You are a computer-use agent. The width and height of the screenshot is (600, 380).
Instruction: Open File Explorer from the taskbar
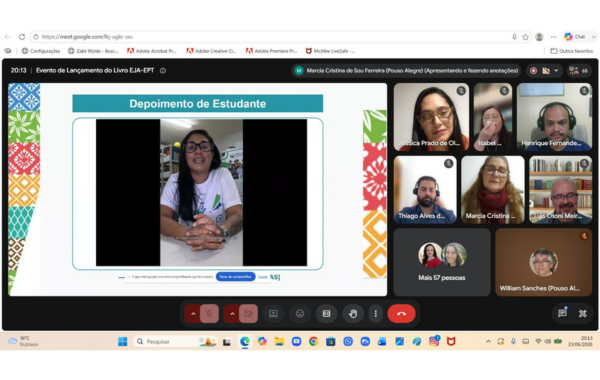279,341
